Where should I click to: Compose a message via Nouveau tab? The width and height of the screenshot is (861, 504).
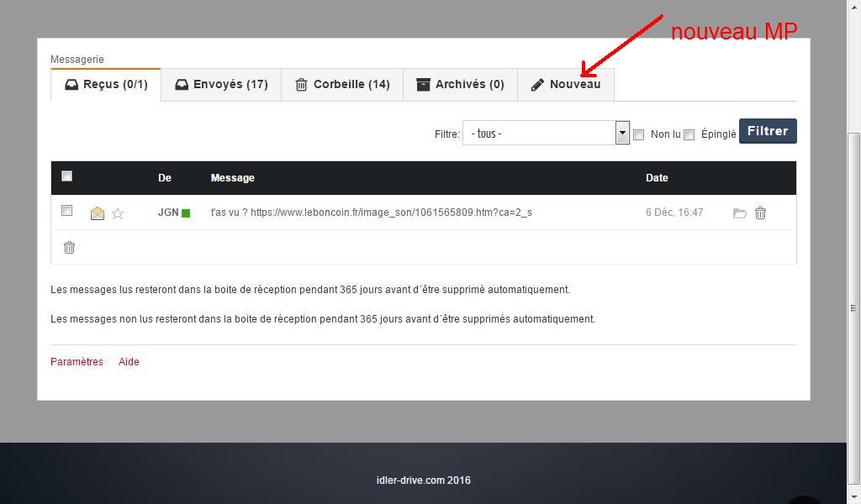tap(566, 85)
